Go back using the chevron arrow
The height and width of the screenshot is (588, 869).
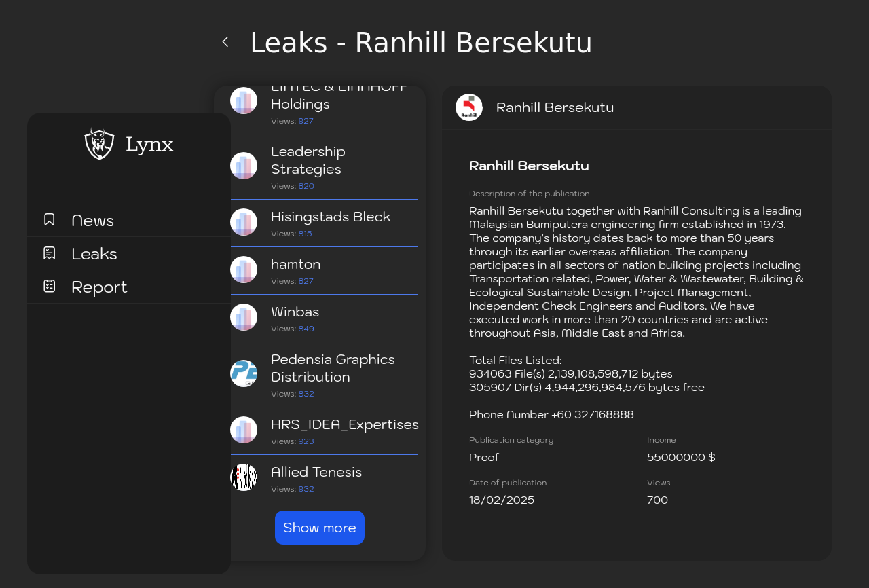click(225, 42)
